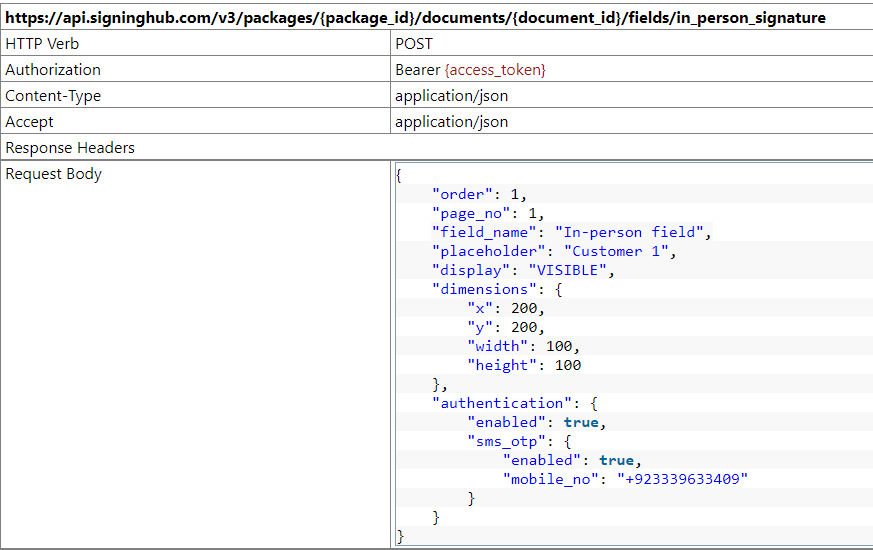Click the "height" property line
The width and height of the screenshot is (873, 550).
[524, 365]
